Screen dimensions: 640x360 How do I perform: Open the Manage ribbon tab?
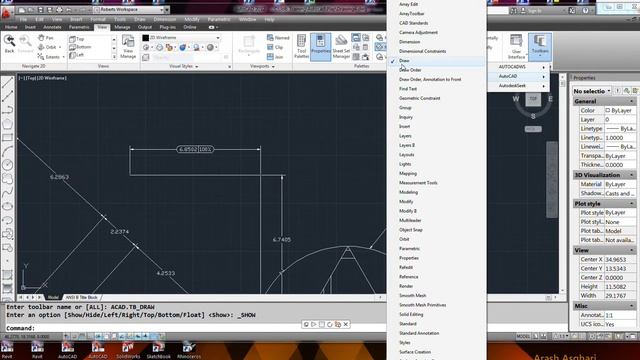[122, 27]
